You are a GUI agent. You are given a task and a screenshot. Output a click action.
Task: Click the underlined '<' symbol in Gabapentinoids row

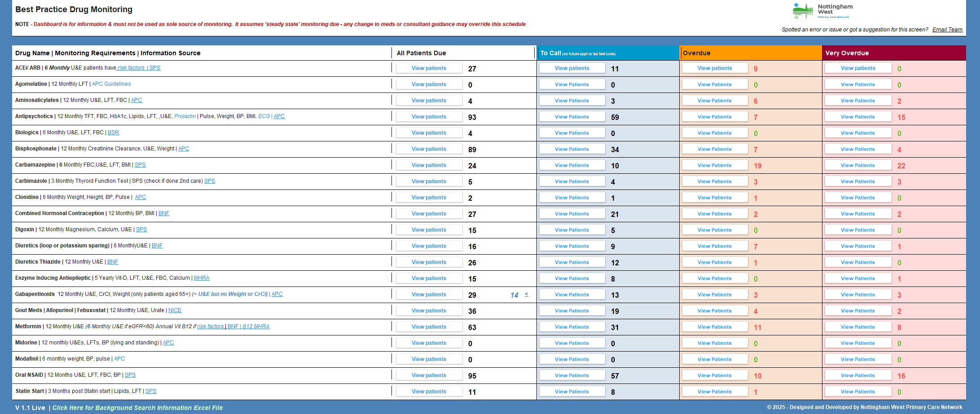coord(526,295)
